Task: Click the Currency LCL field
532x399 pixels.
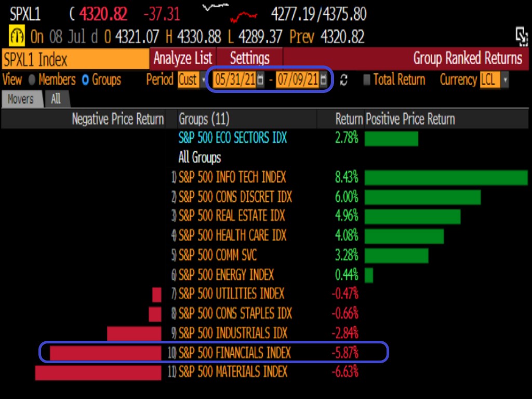Action: click(x=490, y=79)
